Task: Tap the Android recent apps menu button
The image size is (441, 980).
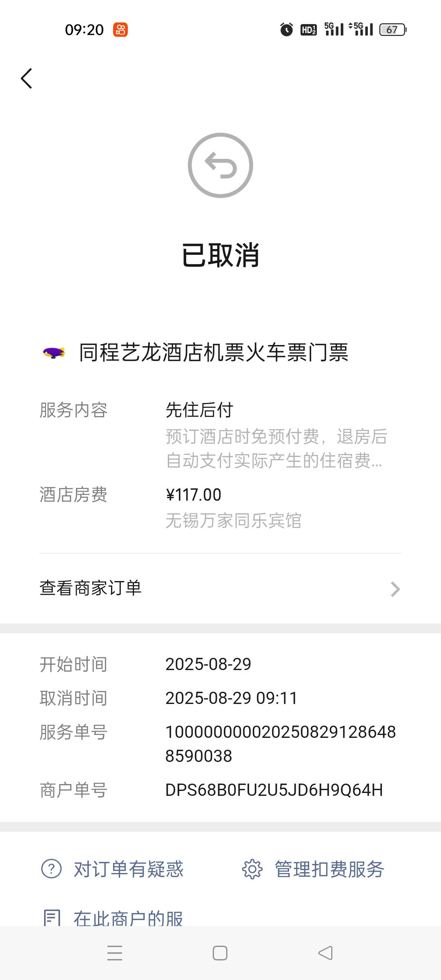Action: click(115, 953)
